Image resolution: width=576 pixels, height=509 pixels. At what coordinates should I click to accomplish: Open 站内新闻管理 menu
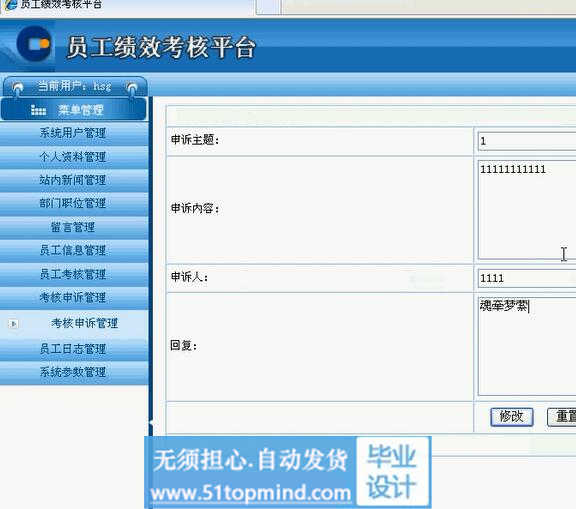click(73, 180)
